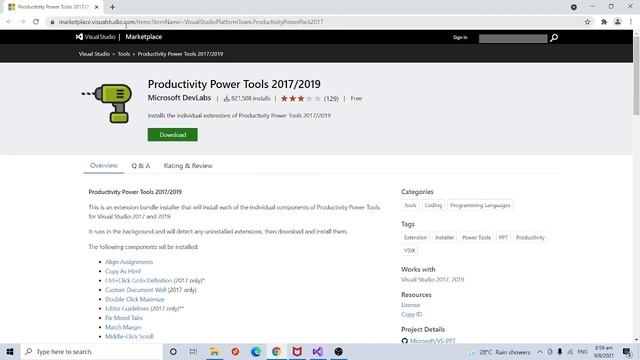Open the Match Margin link

(x=123, y=327)
